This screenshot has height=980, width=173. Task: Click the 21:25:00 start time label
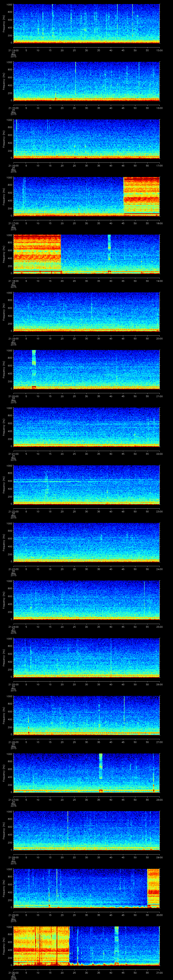[13, 684]
